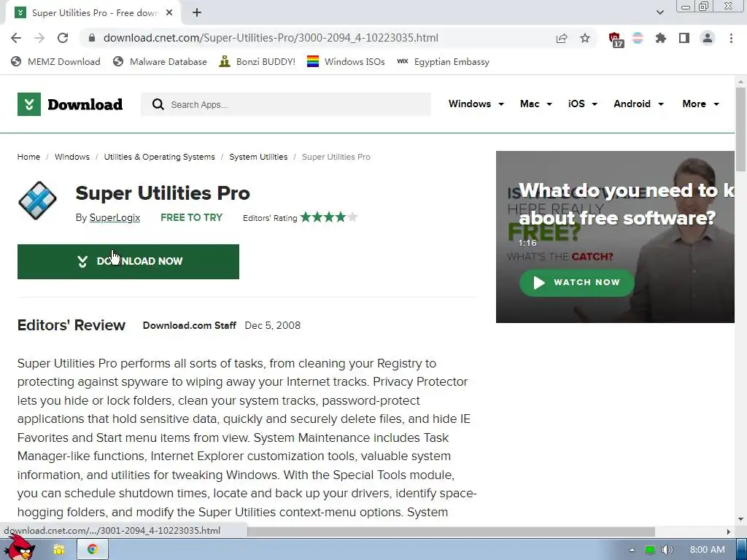Expand the Windows navigation dropdown

click(476, 104)
